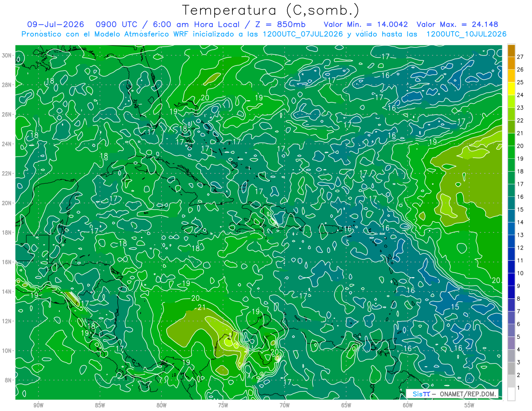
Task: Click Valor Max. = 24.148
Action: (458, 24)
